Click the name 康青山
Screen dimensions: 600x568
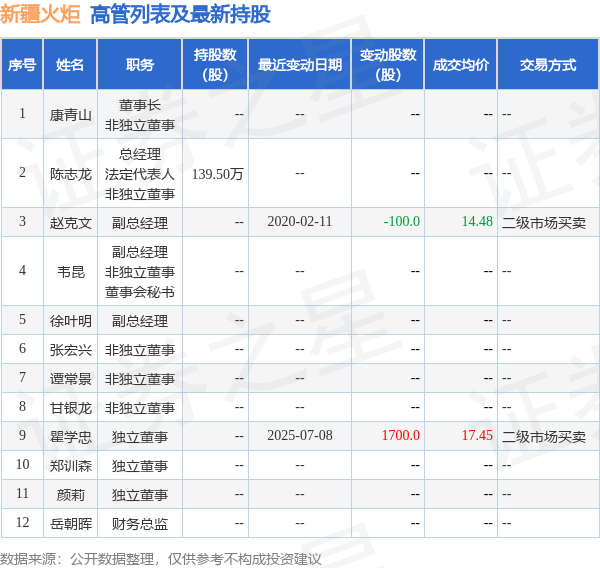click(70, 114)
